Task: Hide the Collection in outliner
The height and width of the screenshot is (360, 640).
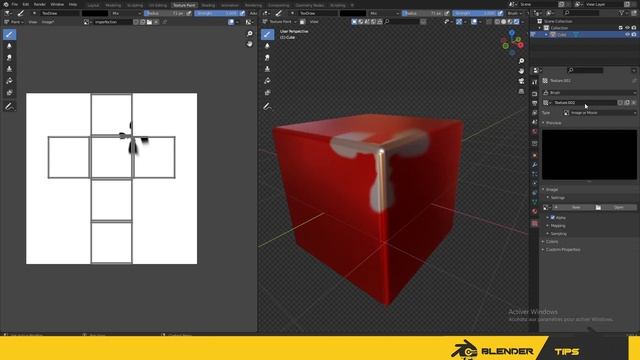Action: 627,28
